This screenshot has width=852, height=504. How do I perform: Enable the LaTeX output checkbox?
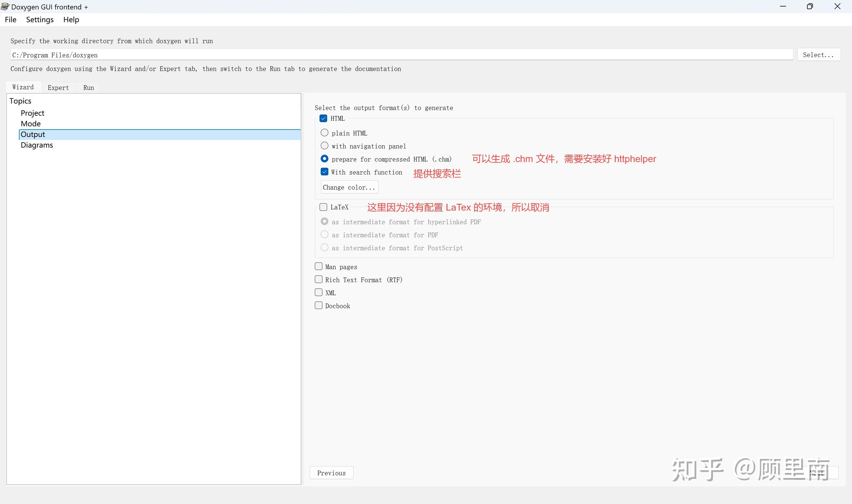pyautogui.click(x=323, y=207)
